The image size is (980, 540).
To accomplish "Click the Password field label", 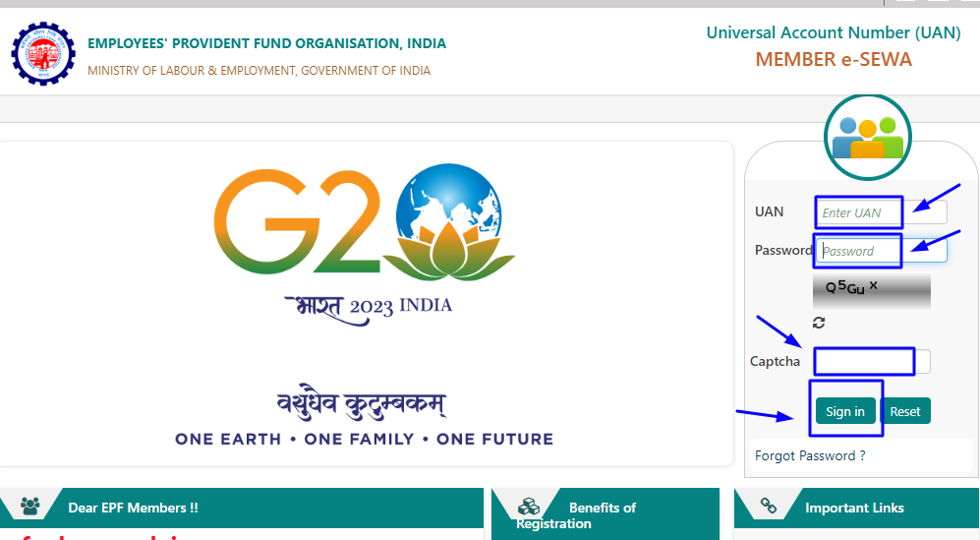I will click(783, 250).
